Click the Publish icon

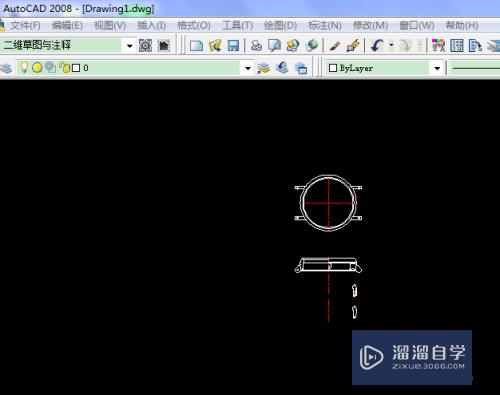pos(293,46)
